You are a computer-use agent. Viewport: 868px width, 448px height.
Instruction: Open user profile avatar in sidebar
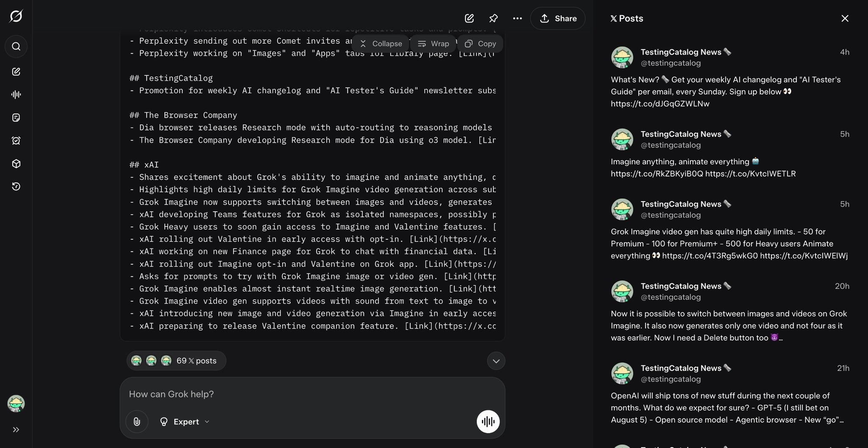tap(16, 404)
